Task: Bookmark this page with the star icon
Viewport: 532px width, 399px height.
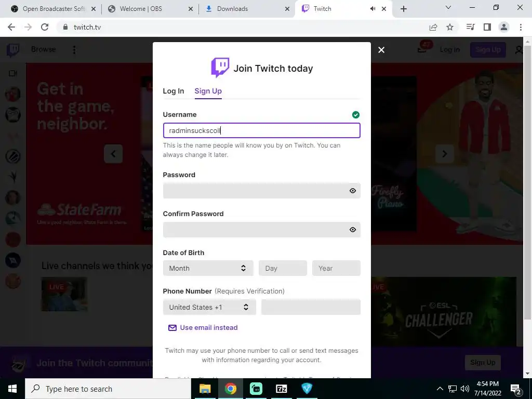Action: point(450,27)
